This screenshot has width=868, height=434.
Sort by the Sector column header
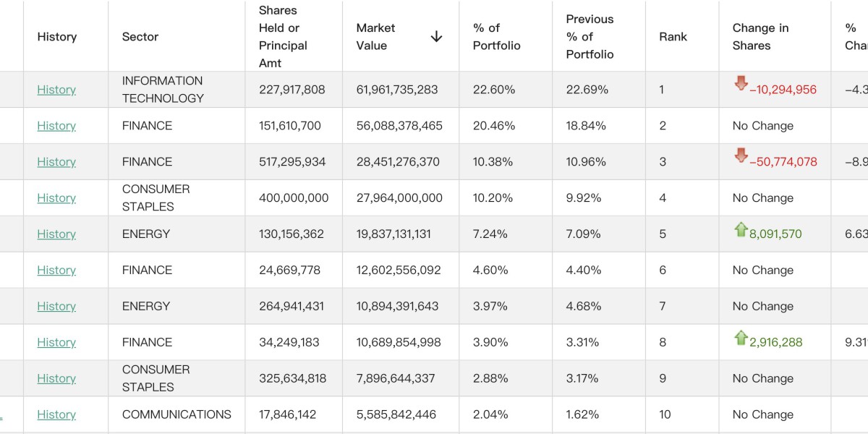tap(140, 37)
